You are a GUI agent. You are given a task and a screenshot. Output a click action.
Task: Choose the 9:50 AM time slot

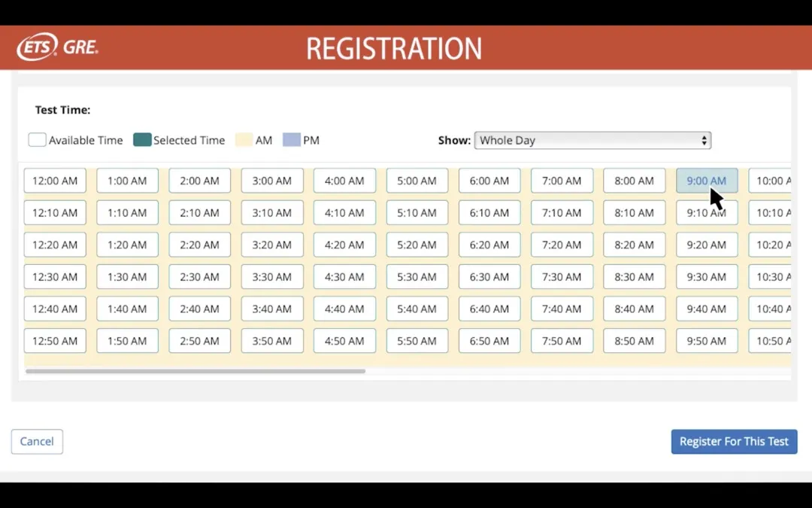707,341
